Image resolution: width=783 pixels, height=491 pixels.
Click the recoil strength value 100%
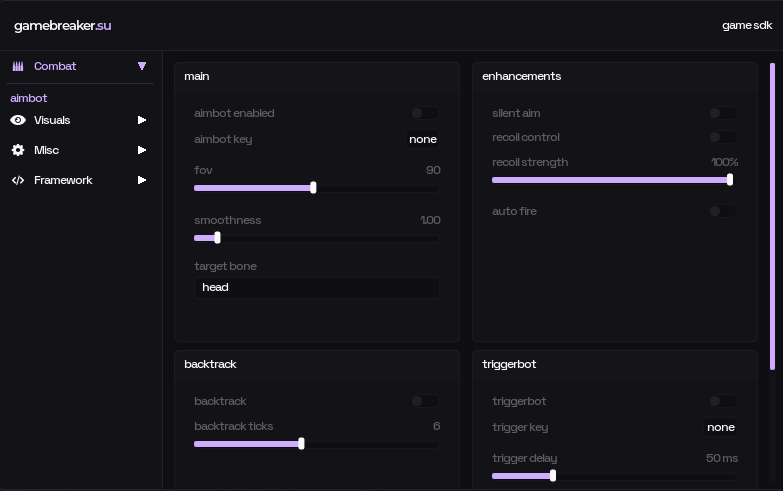tap(725, 162)
